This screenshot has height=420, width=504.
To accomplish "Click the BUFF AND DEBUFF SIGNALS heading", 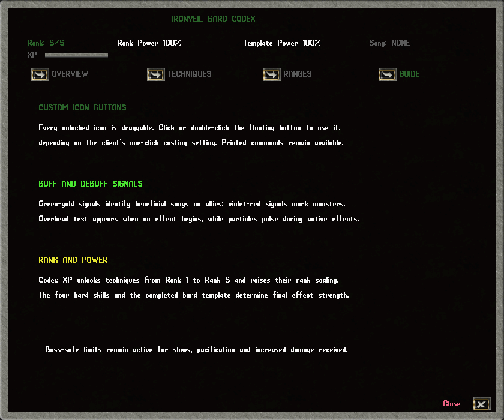I will 91,184.
